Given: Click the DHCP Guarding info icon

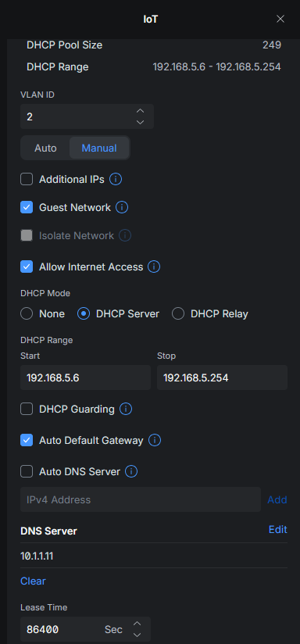Looking at the screenshot, I should (126, 409).
